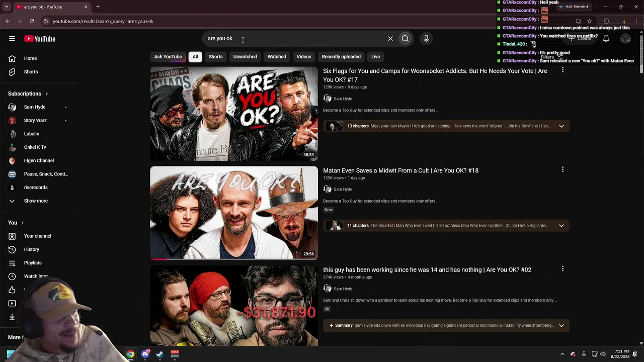Open the YouTube guide hamburger menu
This screenshot has width=644, height=362.
click(12, 39)
